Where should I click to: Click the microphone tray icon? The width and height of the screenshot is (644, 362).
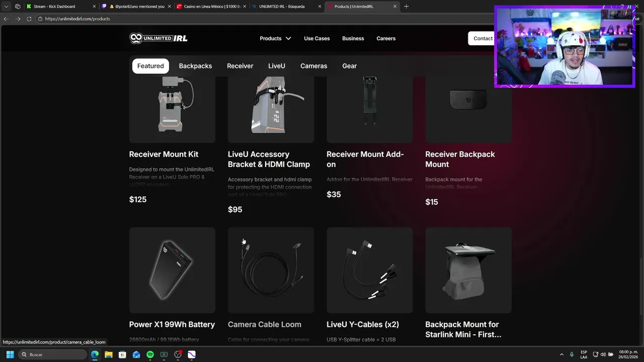(572, 354)
